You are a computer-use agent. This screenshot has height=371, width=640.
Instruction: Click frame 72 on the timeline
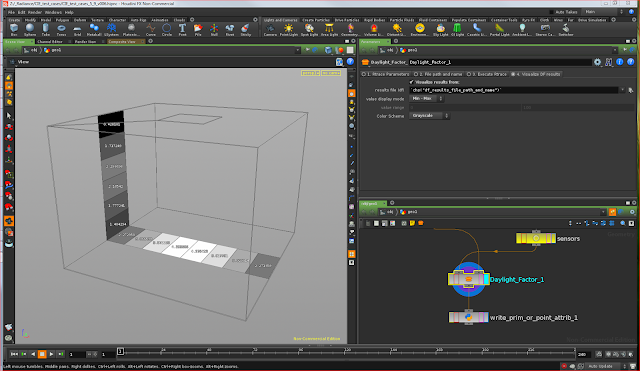pyautogui.click(x=255, y=352)
